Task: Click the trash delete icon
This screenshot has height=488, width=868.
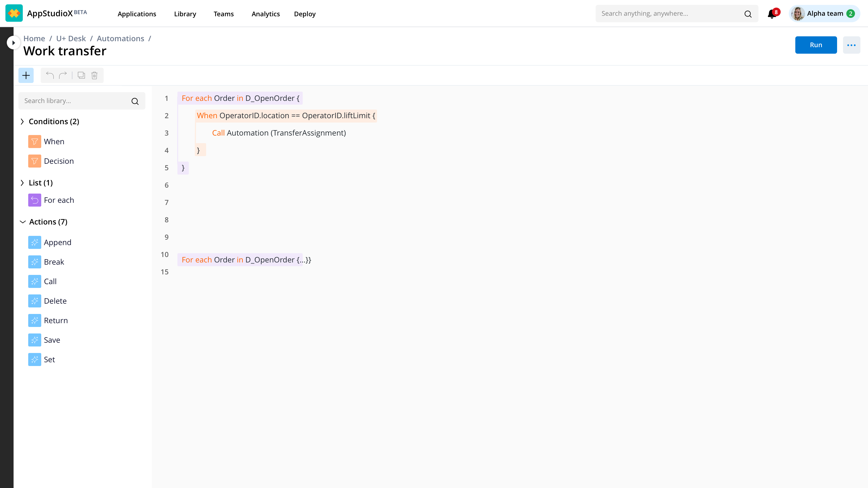Action: coord(94,75)
